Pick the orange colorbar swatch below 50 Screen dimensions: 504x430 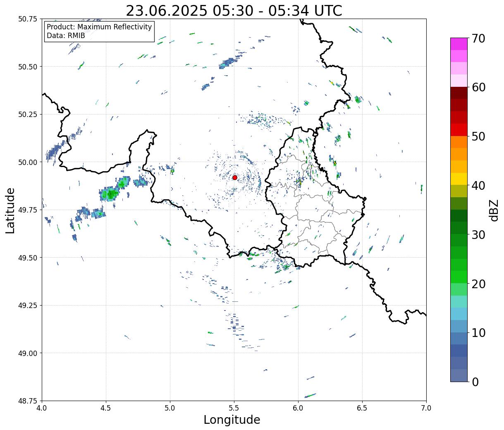459,142
